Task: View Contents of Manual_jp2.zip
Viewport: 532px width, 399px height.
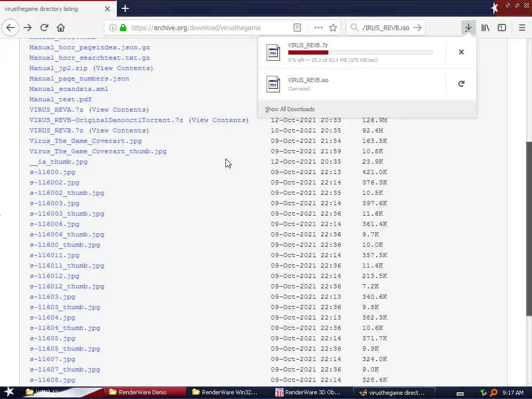Action: [x=123, y=68]
